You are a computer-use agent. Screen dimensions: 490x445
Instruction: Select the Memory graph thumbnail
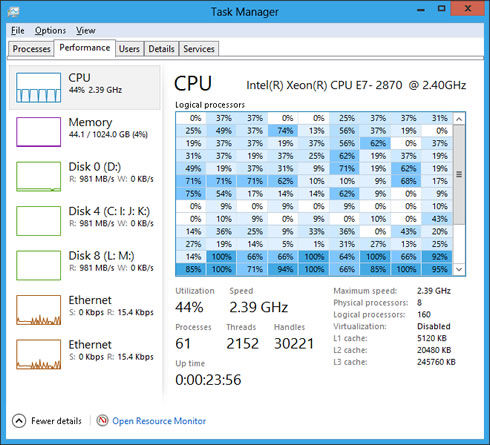coord(39,132)
